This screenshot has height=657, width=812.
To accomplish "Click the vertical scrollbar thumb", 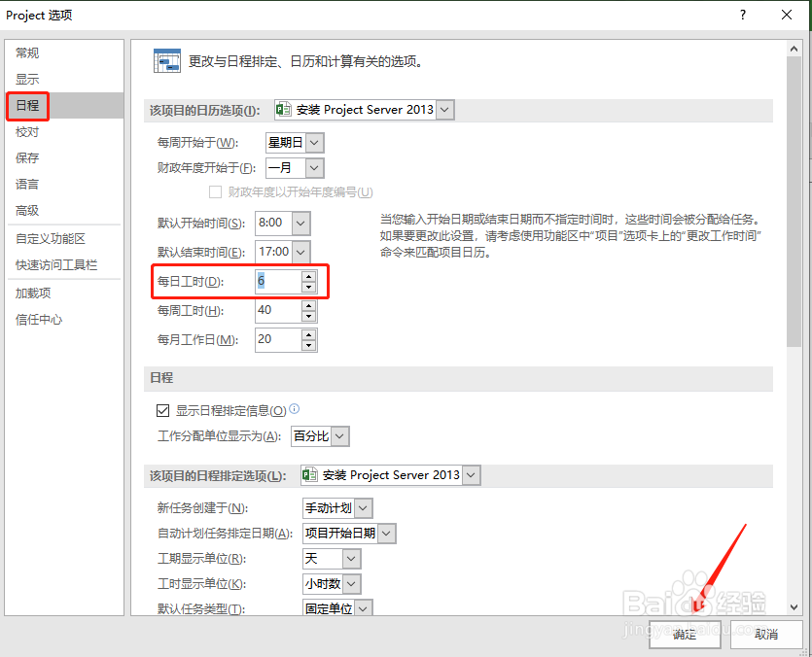I will point(794,201).
